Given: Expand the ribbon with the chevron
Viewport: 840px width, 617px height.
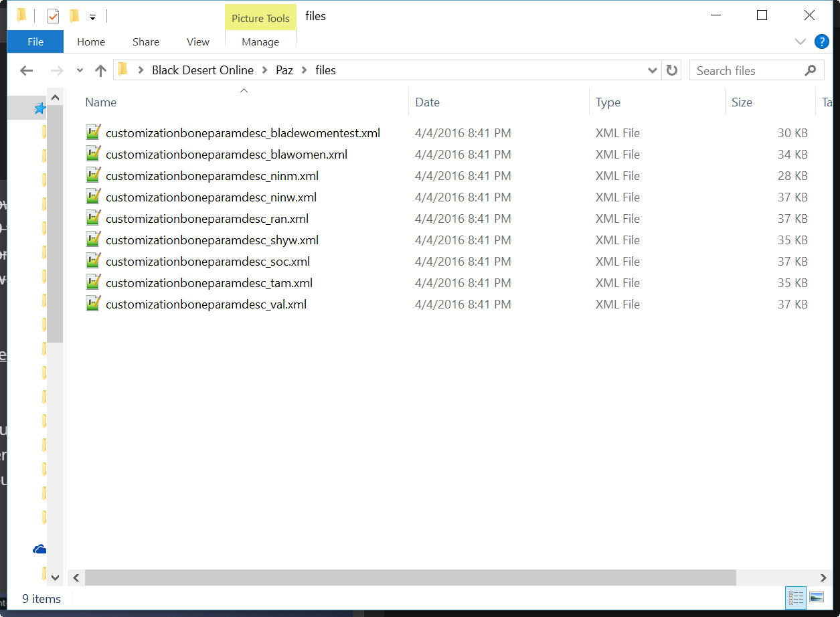Looking at the screenshot, I should (x=800, y=41).
